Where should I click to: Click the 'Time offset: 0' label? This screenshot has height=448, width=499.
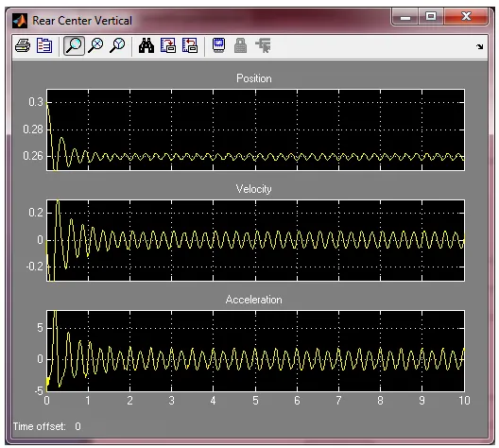[x=47, y=426]
